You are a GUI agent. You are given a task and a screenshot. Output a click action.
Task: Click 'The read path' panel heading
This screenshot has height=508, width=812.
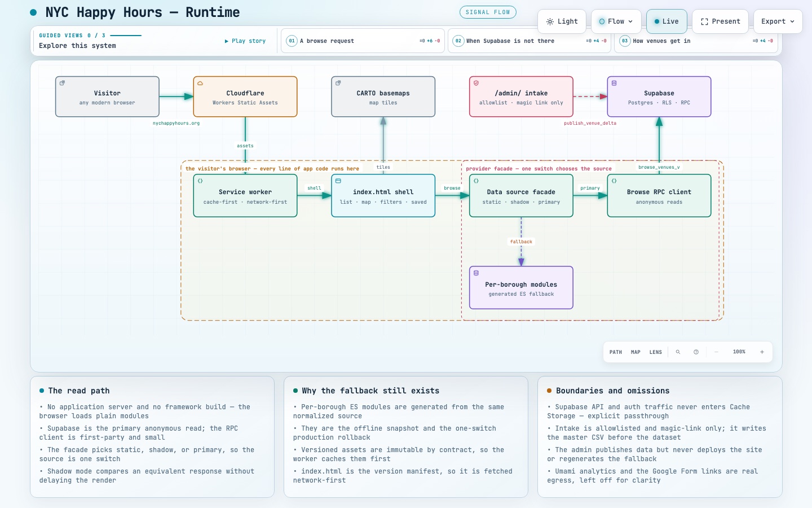(79, 391)
